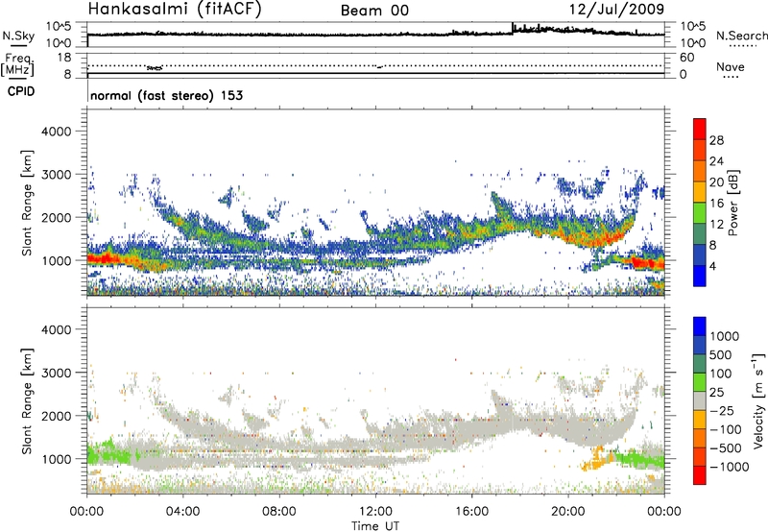The image size is (768, 532).
Task: Click the red bottom of velocity color bar
Action: pos(700,475)
